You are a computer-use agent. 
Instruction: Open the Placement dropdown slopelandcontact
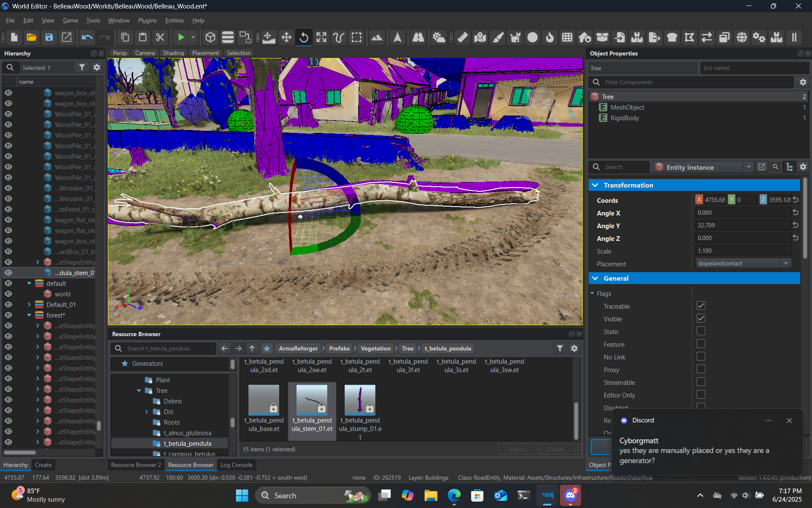(743, 263)
